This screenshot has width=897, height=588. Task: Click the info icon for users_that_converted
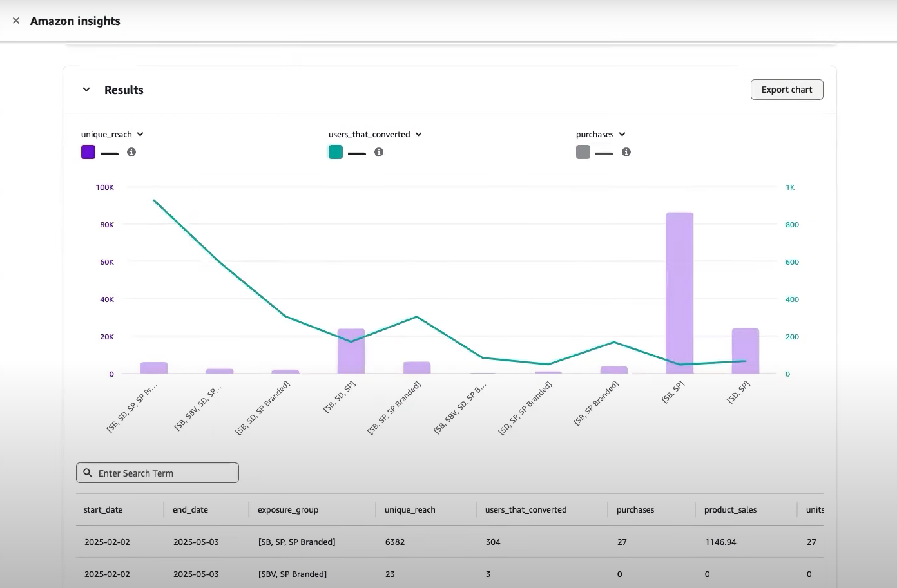click(x=379, y=152)
